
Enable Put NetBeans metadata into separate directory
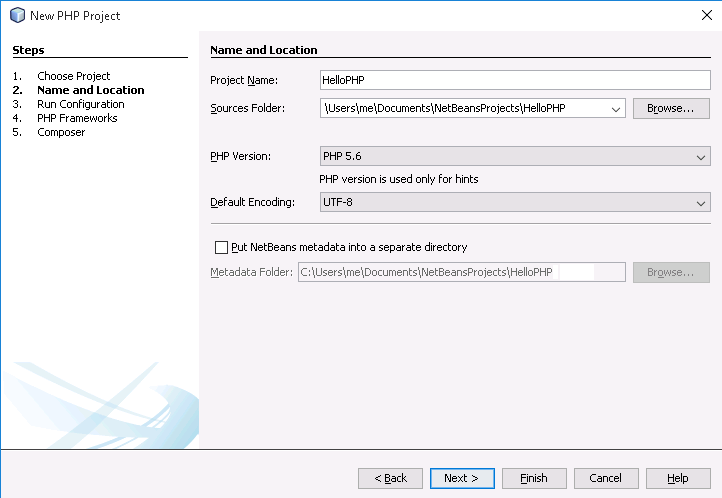pyautogui.click(x=221, y=247)
